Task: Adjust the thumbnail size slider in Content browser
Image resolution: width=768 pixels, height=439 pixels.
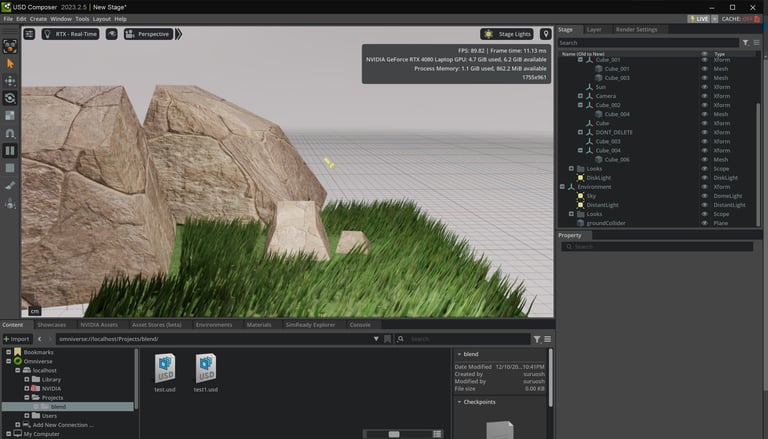Action: [394, 434]
